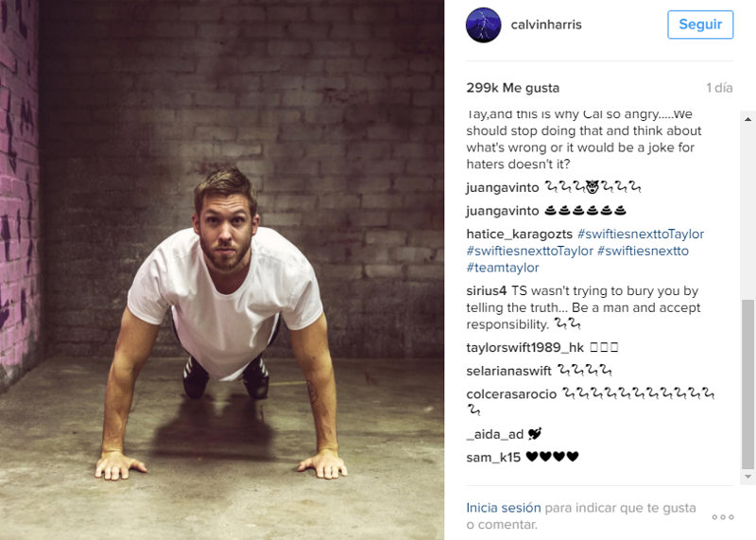
Task: Visit taylorswift1989_hk user profile
Action: (x=525, y=347)
